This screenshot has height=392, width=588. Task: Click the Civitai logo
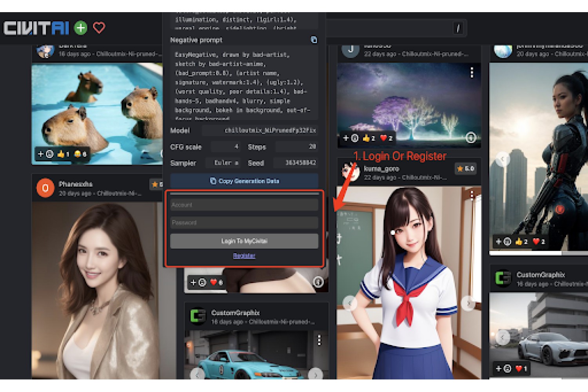(x=36, y=28)
